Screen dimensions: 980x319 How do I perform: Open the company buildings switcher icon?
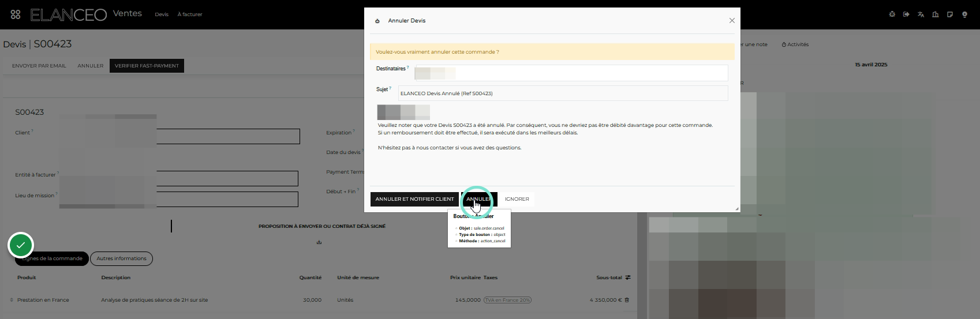pyautogui.click(x=935, y=14)
